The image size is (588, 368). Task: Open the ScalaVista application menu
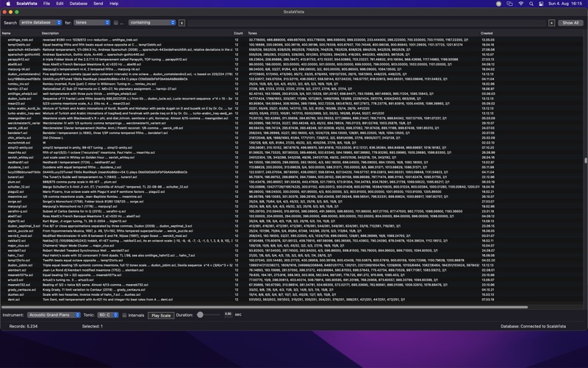(x=26, y=4)
